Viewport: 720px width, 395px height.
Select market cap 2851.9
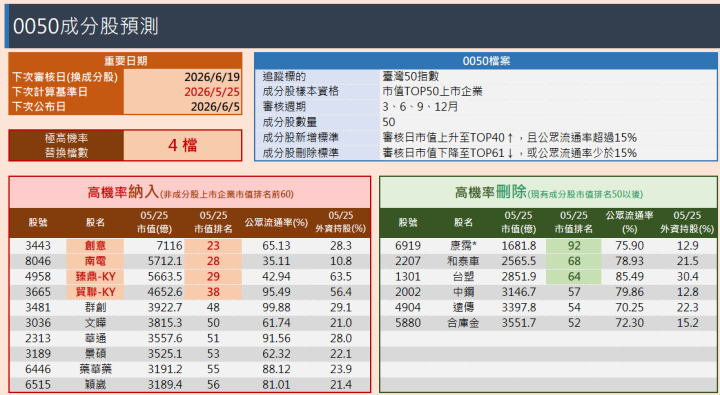point(518,276)
